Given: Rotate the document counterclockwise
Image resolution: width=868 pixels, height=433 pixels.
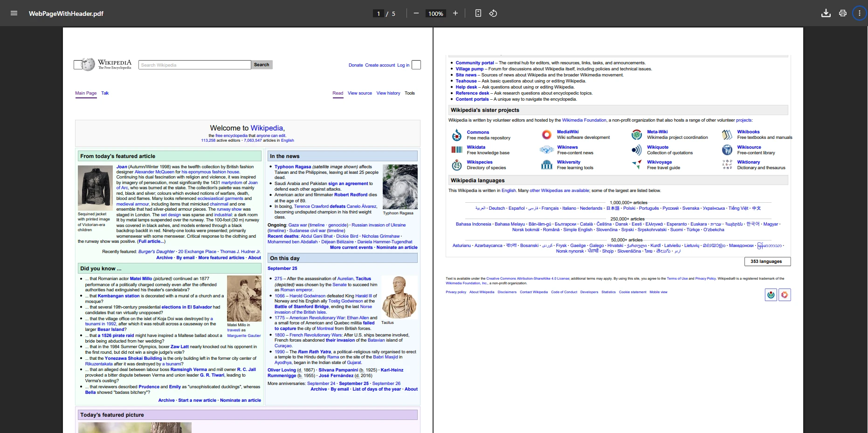Looking at the screenshot, I should [x=493, y=13].
